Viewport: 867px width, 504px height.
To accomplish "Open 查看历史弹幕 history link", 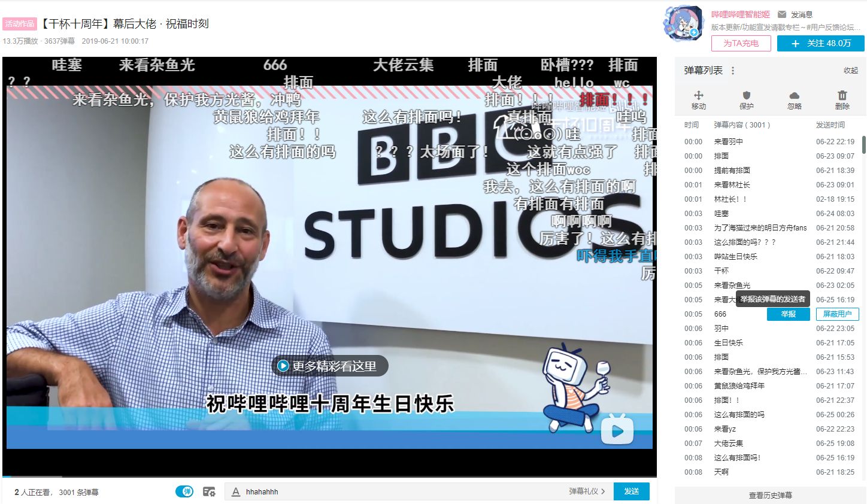I will point(771,495).
